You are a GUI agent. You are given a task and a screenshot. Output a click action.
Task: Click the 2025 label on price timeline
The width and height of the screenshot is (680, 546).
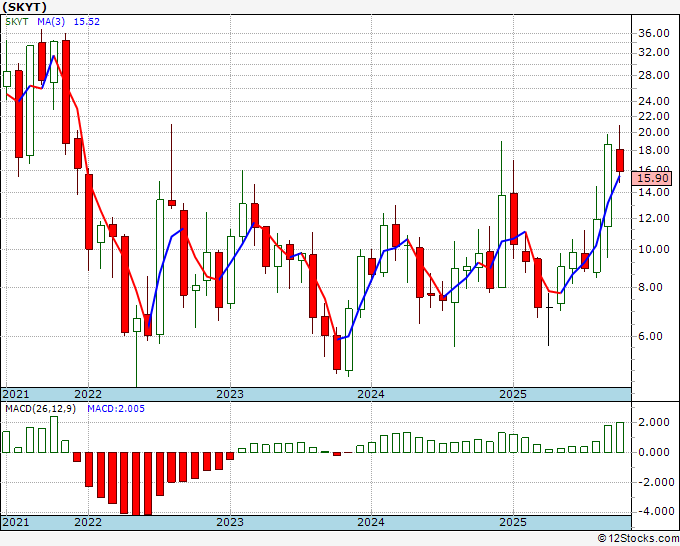coord(513,394)
